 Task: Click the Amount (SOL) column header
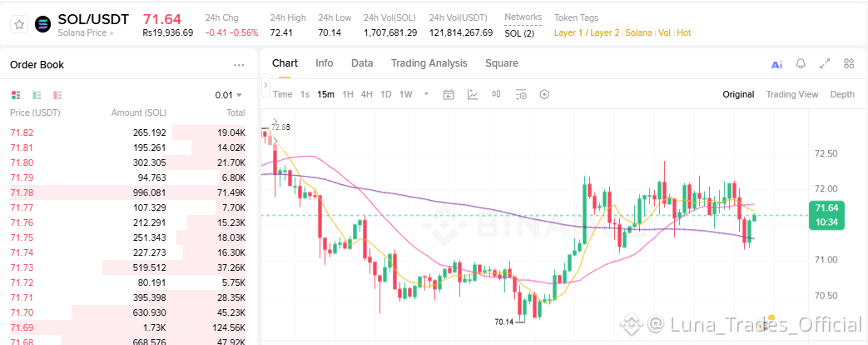click(x=139, y=112)
